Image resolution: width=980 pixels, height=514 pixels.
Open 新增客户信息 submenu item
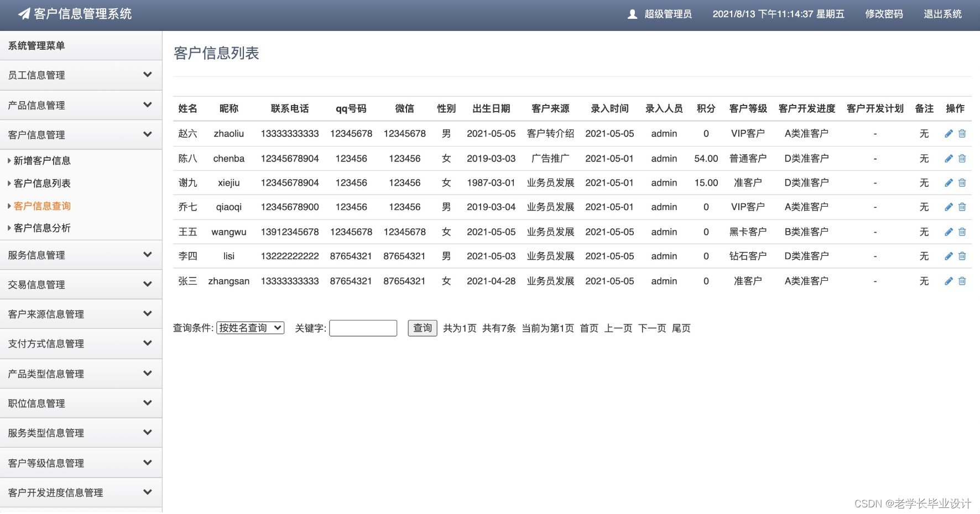(x=42, y=161)
